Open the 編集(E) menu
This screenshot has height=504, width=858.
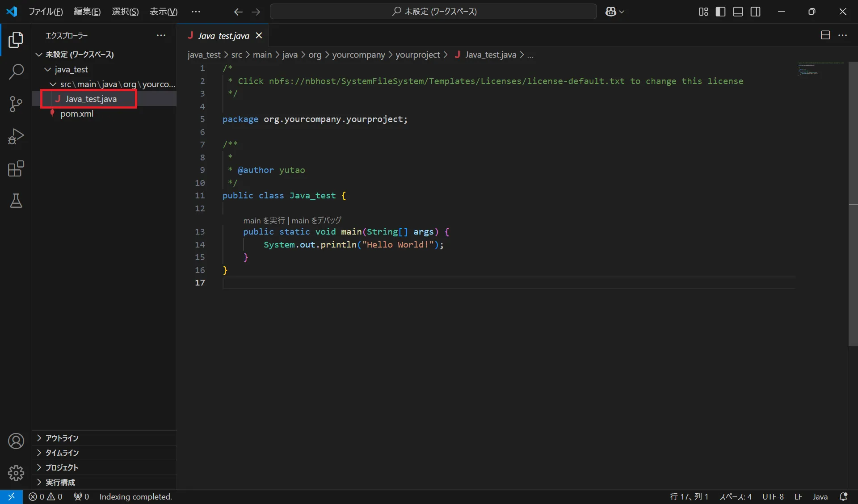87,12
